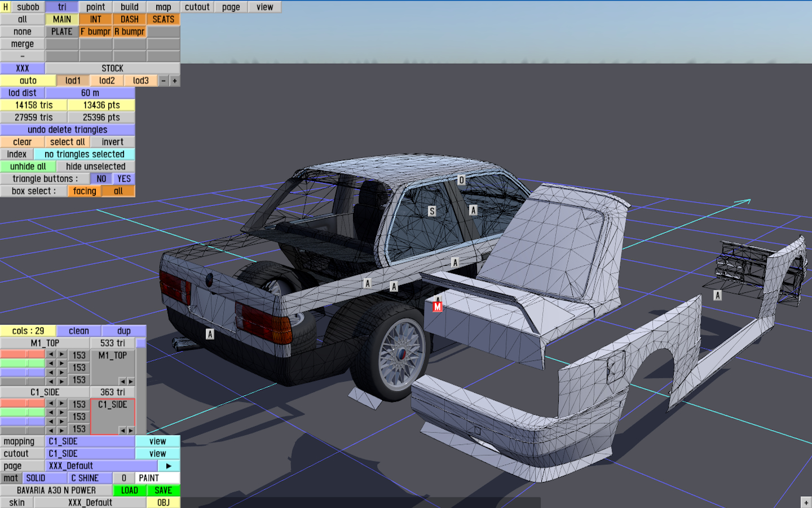This screenshot has width=812, height=508.
Task: Click the plus button in the viewport's bottom corner
Action: point(806,502)
